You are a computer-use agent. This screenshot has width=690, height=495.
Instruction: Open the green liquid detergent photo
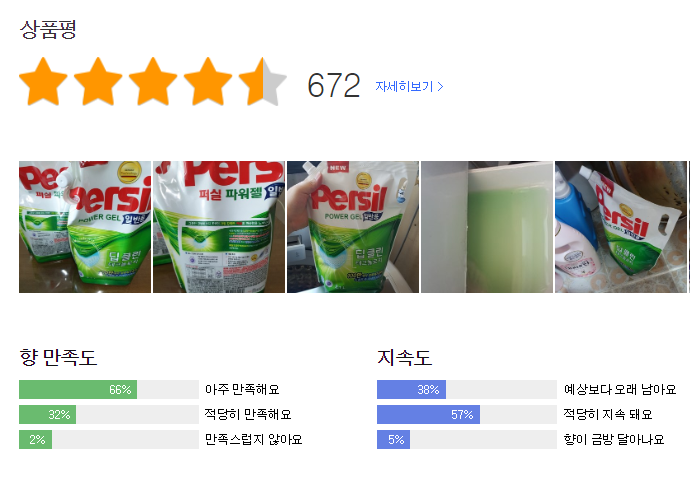click(487, 227)
